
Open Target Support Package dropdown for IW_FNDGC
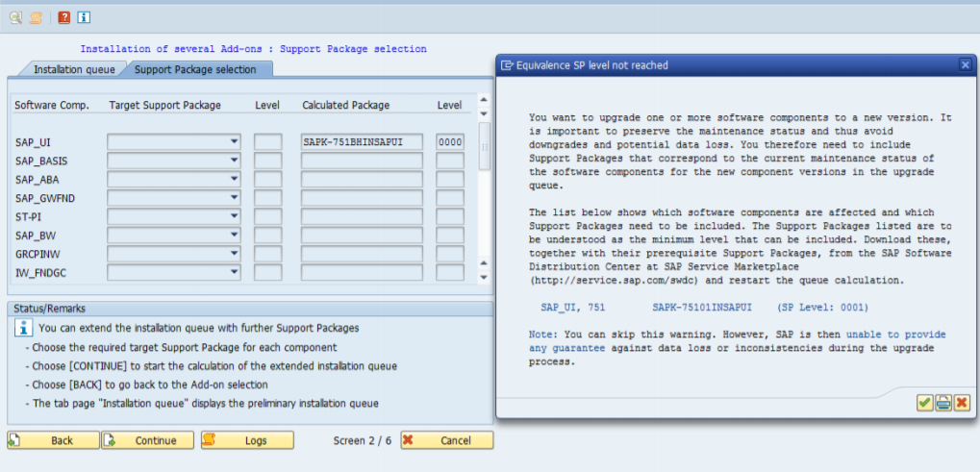tap(235, 272)
